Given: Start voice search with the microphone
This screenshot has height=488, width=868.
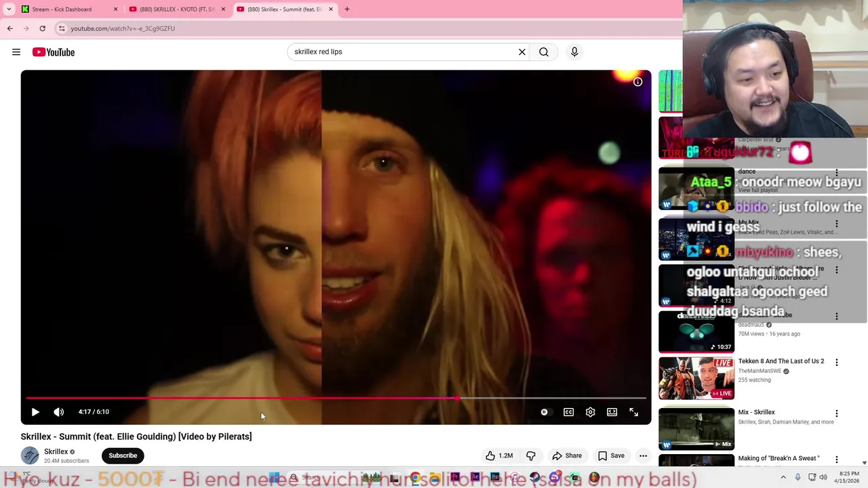Looking at the screenshot, I should point(574,52).
